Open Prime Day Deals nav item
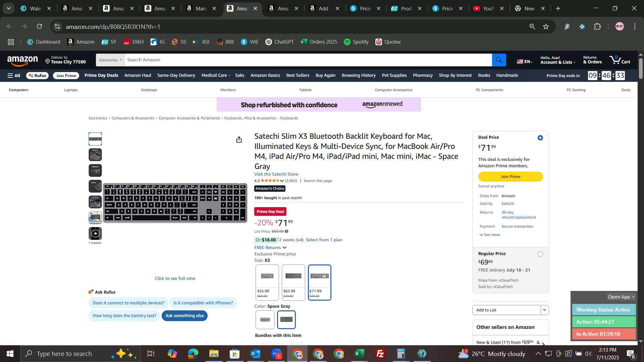The image size is (644, 362). click(101, 75)
